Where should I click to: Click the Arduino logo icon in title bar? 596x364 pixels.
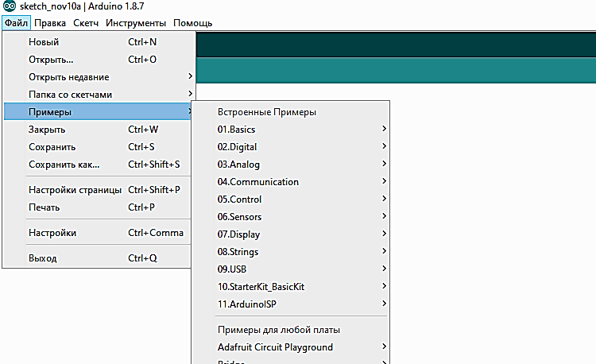(9, 7)
